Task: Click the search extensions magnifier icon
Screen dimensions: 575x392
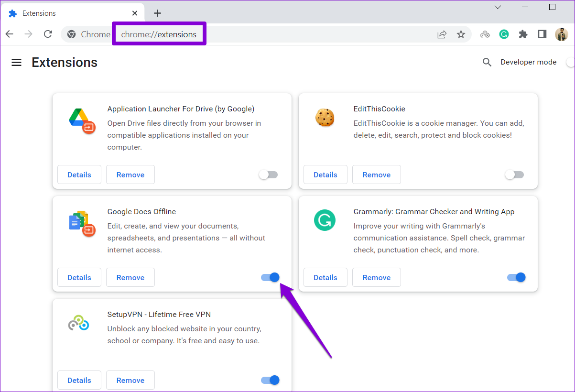Action: point(487,62)
